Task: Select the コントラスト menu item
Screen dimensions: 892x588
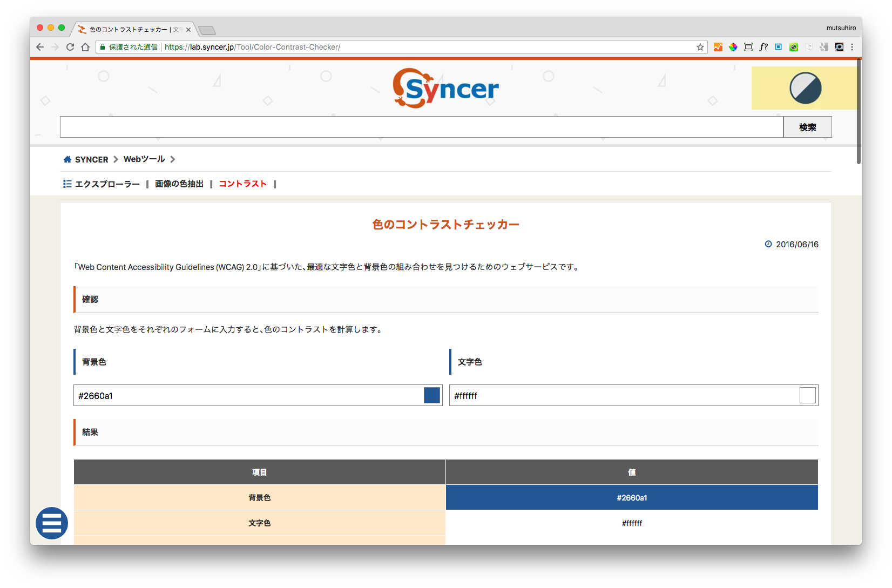Action: coord(243,184)
